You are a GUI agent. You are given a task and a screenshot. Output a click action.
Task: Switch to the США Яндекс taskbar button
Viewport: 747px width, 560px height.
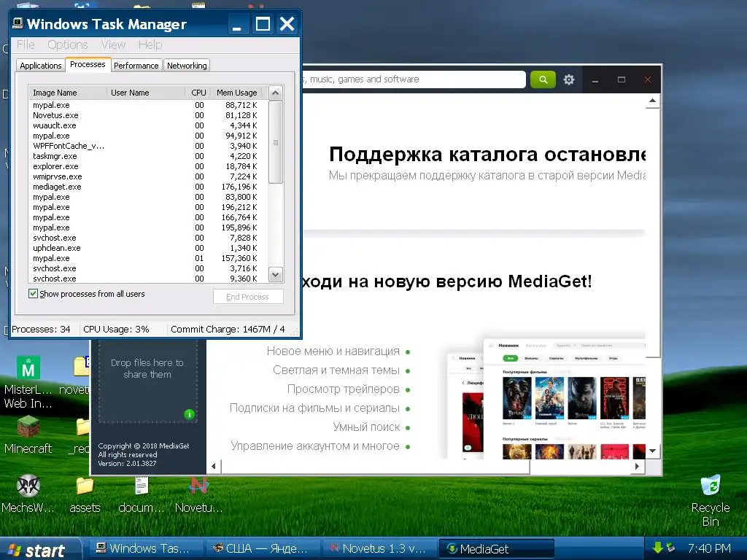pos(262,548)
